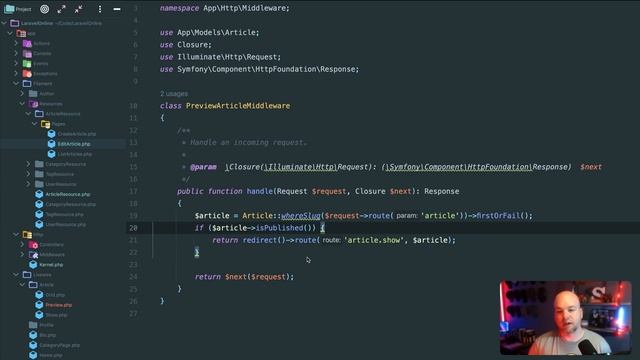Expand the Events folder

coord(16,64)
